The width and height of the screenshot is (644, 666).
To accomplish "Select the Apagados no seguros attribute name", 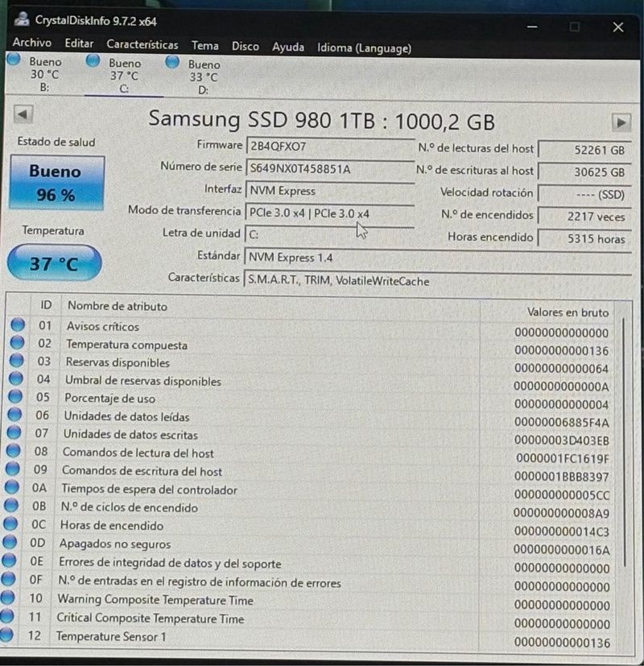I will (115, 544).
